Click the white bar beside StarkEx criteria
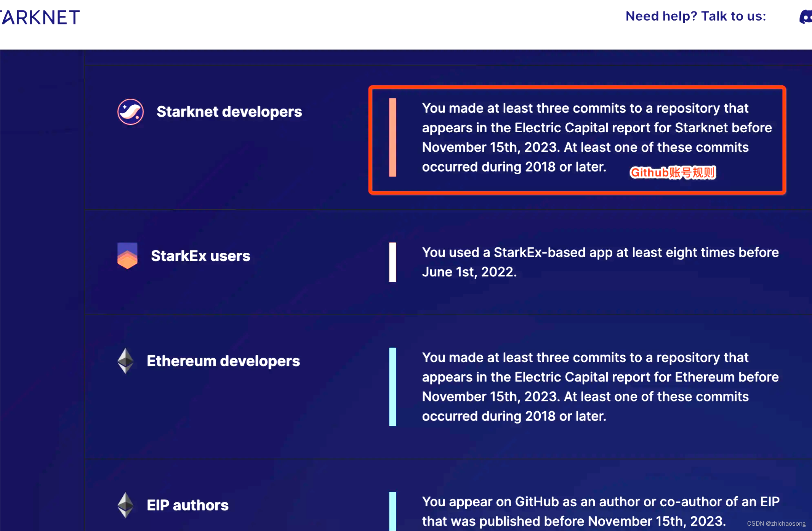This screenshot has height=531, width=812. pos(392,262)
